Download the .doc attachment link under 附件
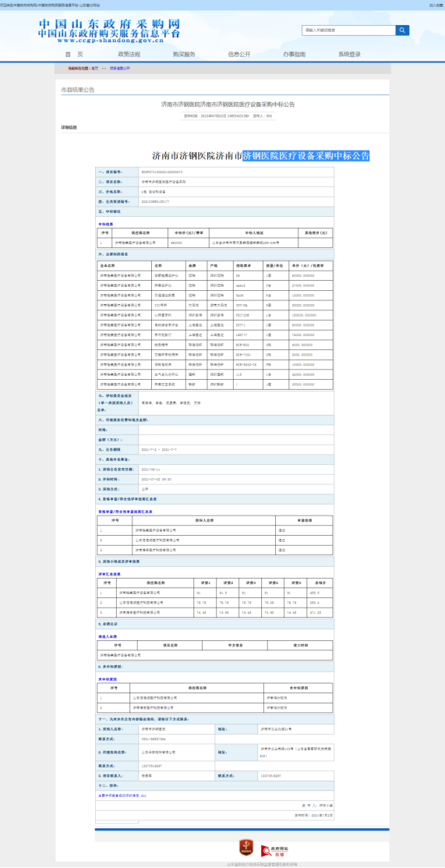 pos(122,795)
